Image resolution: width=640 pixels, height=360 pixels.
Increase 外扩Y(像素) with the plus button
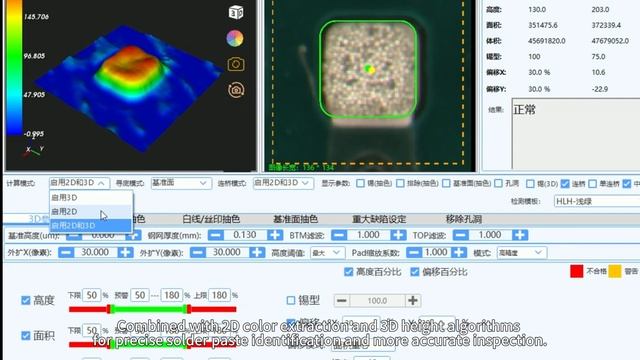[257, 253]
